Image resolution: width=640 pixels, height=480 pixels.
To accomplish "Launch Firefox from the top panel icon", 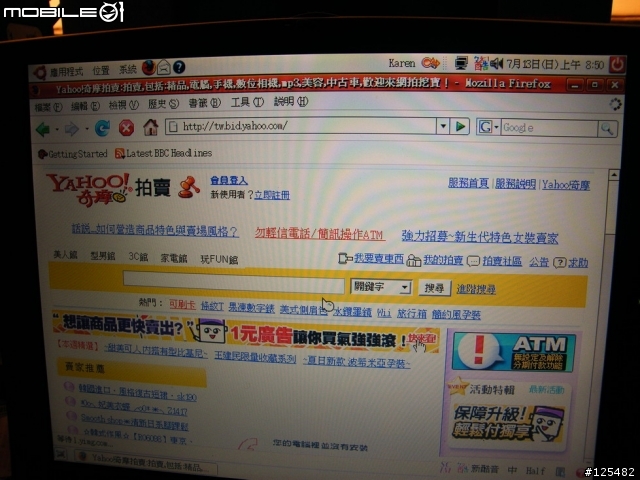I will click(149, 67).
